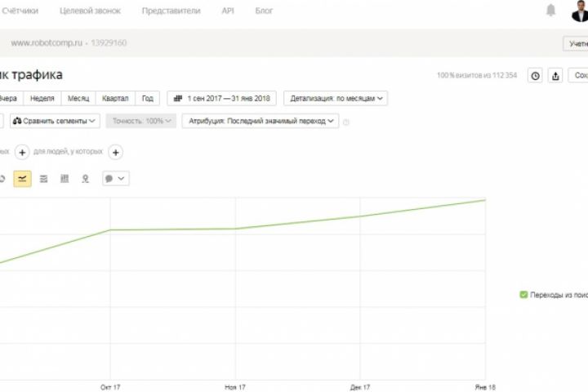This screenshot has height=392, width=588.
Task: Open the date range picker '1 сен 2017 — 31 янв 2018'
Action: 221,98
